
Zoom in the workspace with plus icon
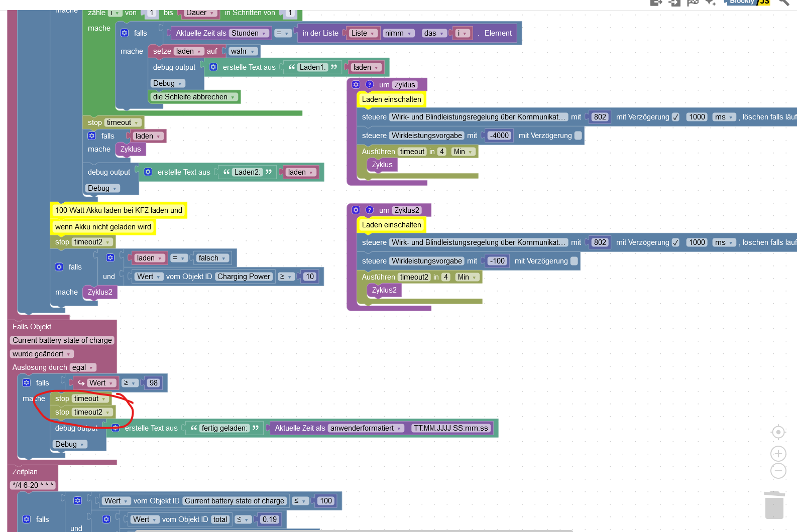pyautogui.click(x=778, y=454)
